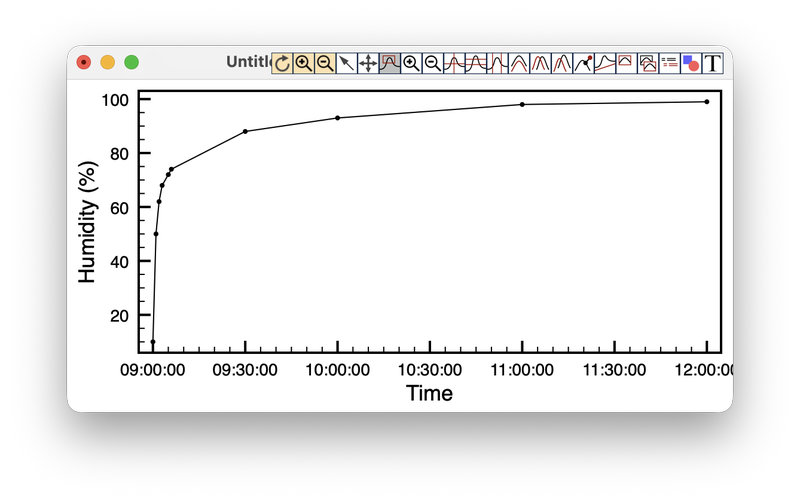Click the rotate/refresh arrow toolbar icon
Image resolution: width=800 pixels, height=501 pixels.
(x=282, y=63)
